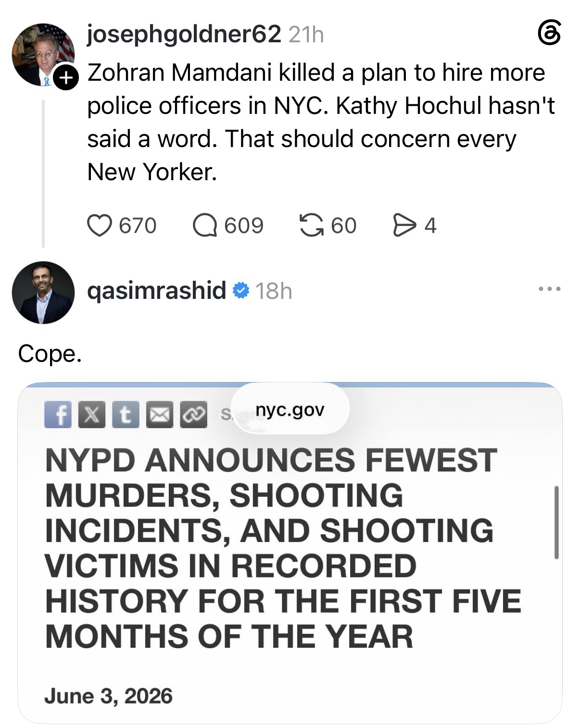View josephgoldner62's profile picture

click(43, 54)
